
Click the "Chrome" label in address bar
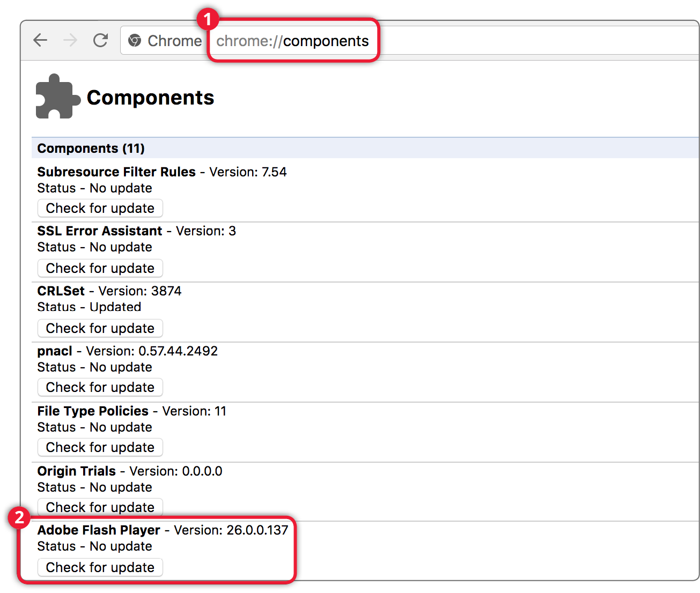point(175,41)
